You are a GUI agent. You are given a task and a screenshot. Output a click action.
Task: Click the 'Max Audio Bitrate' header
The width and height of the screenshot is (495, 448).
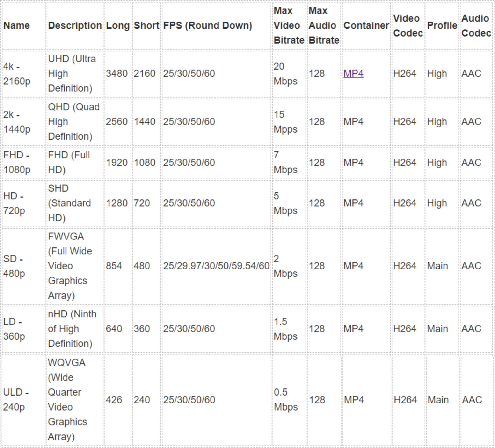click(324, 25)
